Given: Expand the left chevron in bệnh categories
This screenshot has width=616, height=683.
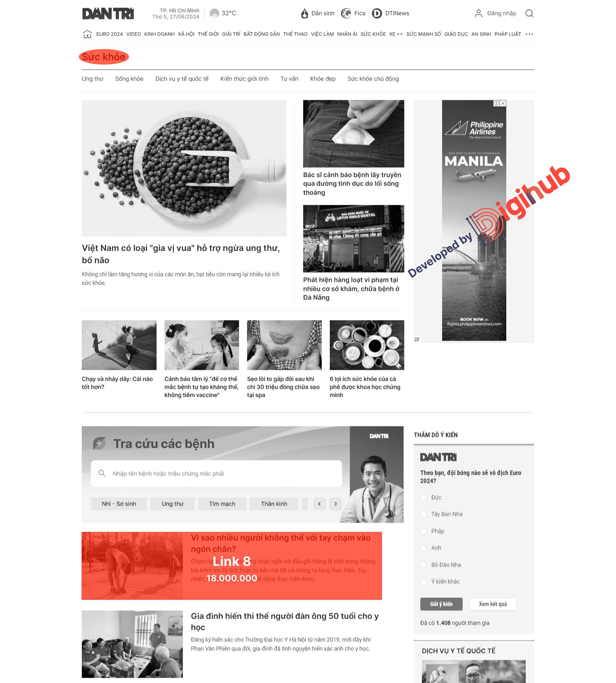Looking at the screenshot, I should pyautogui.click(x=319, y=504).
